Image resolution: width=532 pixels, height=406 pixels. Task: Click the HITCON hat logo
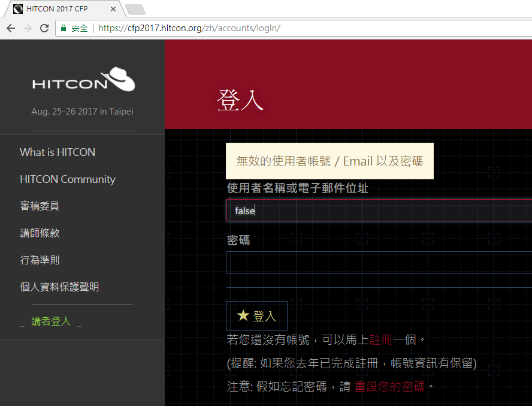coord(83,79)
